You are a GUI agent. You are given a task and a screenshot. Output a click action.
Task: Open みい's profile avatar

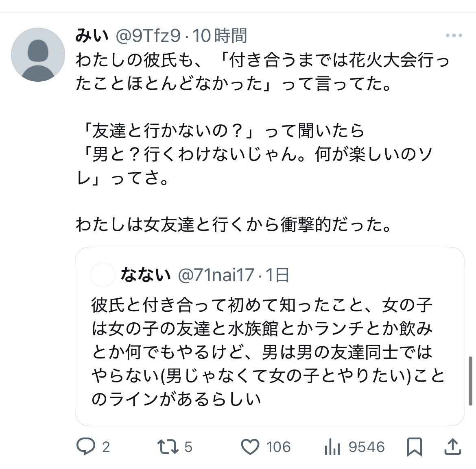pyautogui.click(x=38, y=54)
